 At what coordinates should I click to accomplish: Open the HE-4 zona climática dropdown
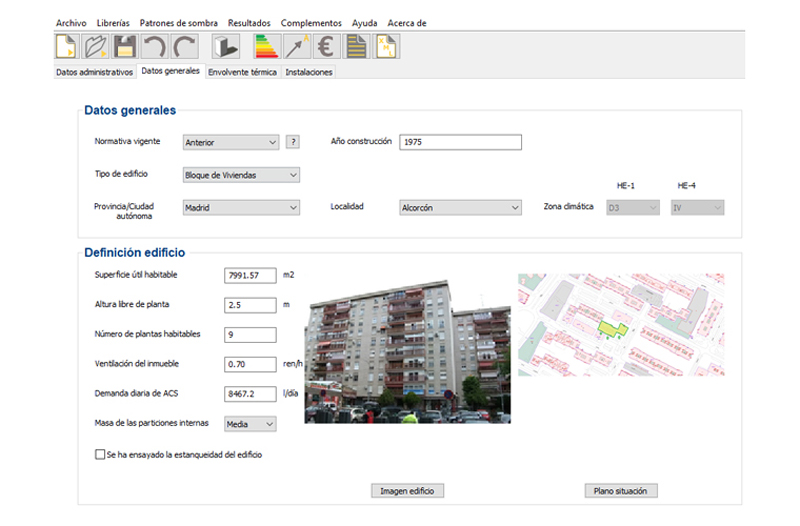tap(697, 208)
